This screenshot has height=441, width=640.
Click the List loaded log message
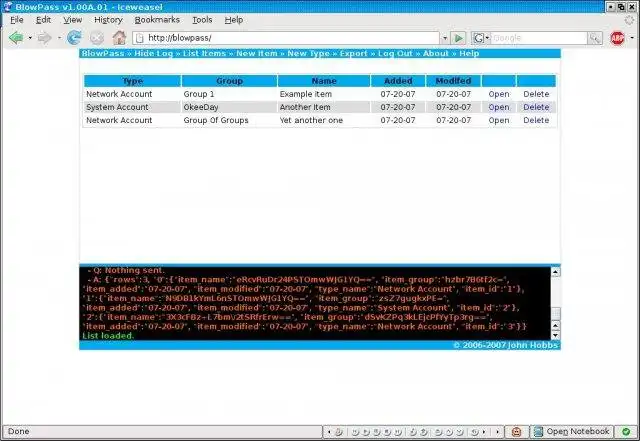click(x=108, y=336)
